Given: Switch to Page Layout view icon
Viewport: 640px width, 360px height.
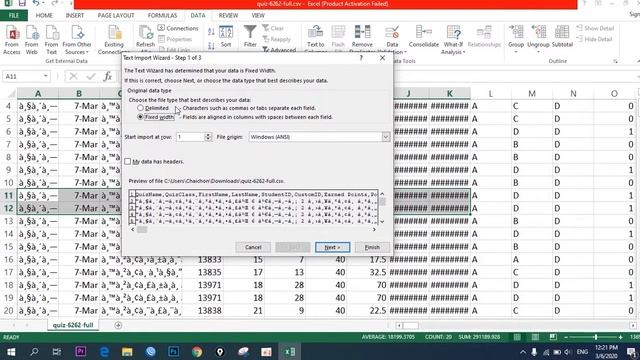Looking at the screenshot, I should (535, 337).
